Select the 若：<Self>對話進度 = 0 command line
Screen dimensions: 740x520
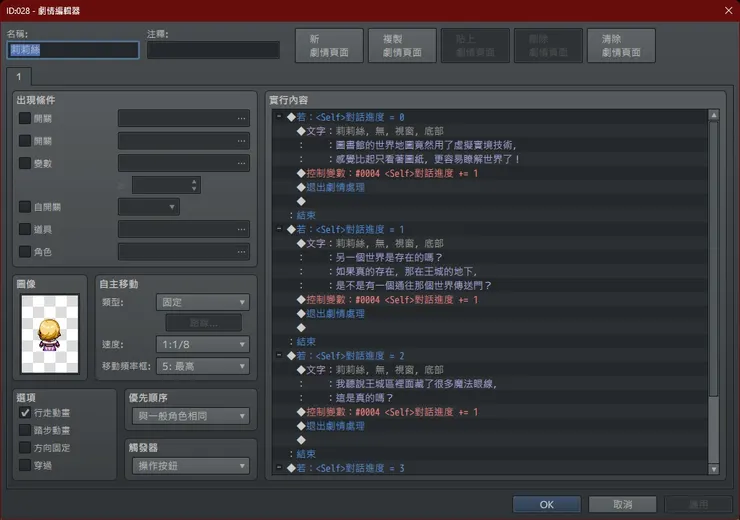(x=490, y=117)
